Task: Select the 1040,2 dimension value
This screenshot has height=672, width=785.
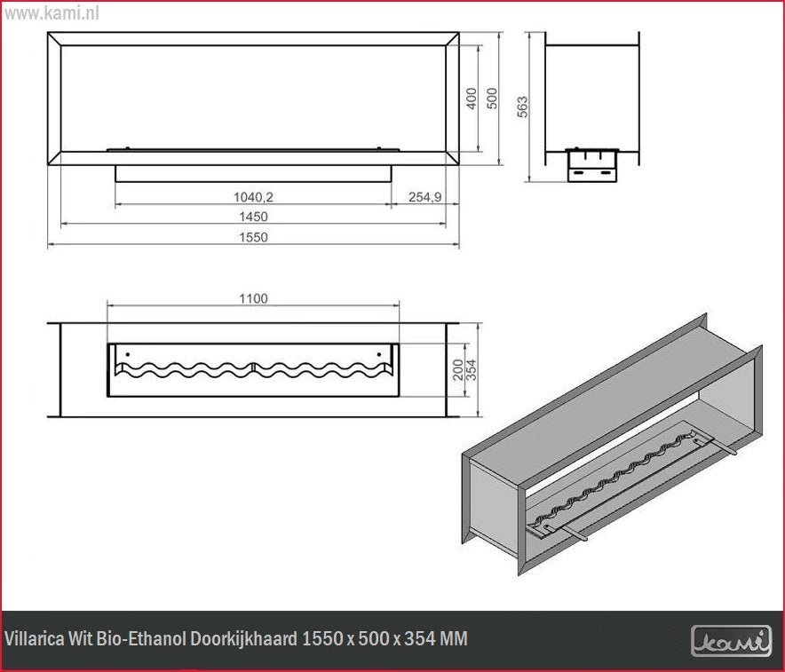Action: [253, 196]
